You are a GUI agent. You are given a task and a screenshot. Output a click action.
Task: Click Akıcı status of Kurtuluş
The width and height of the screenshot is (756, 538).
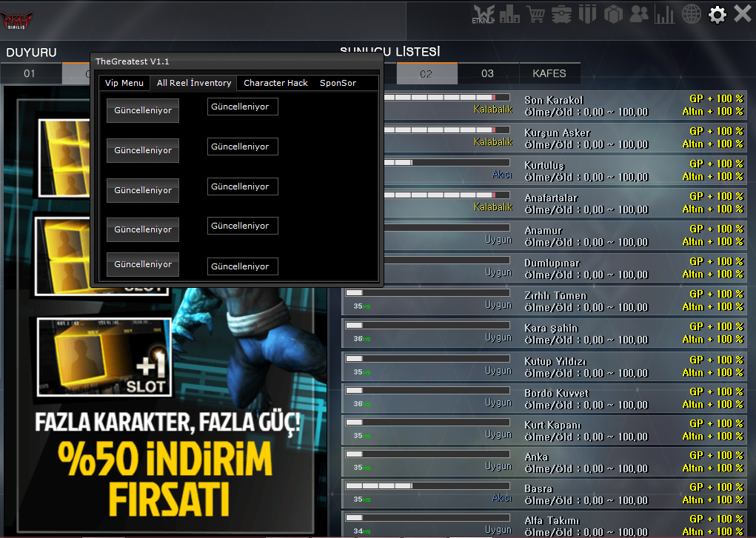click(502, 174)
